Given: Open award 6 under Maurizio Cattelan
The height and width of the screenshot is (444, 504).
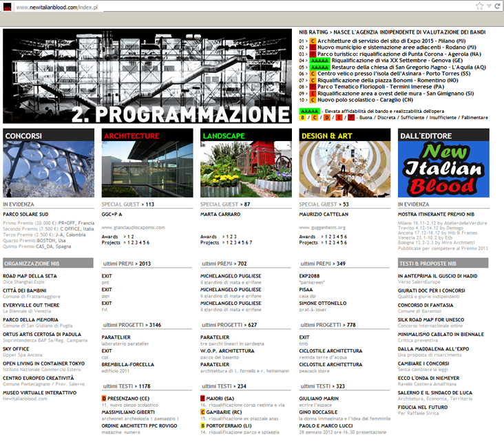Looking at the screenshot, I should 346,237.
